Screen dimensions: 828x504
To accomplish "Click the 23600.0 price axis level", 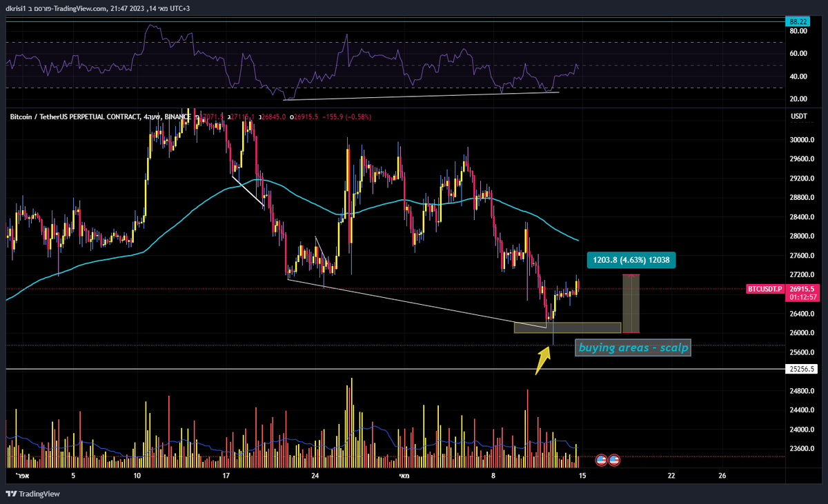I will pos(802,449).
